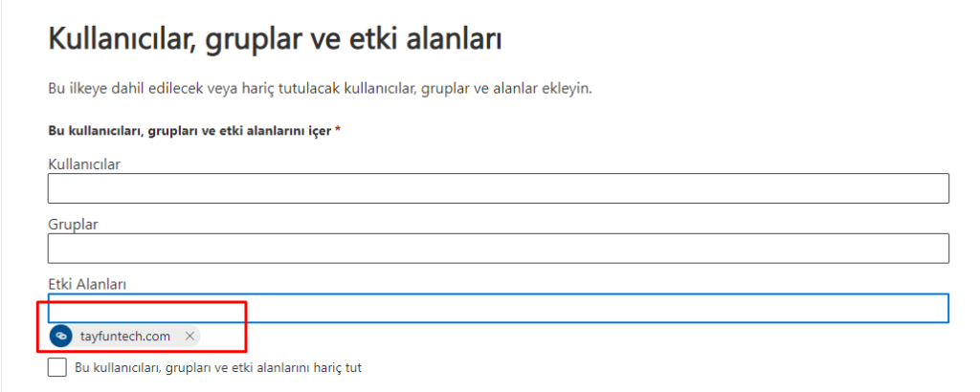Click the red highlight rectangle's right edge

pyautogui.click(x=246, y=326)
